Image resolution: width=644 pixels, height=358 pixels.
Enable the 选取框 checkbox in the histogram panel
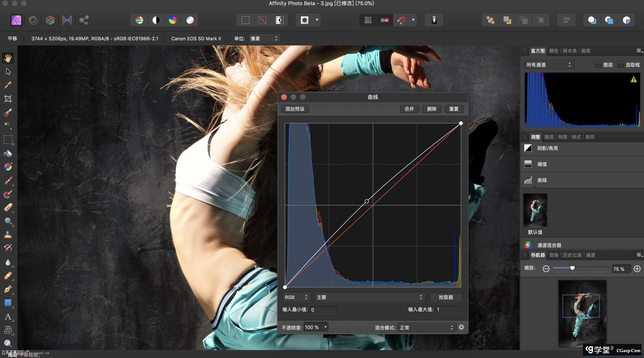621,65
